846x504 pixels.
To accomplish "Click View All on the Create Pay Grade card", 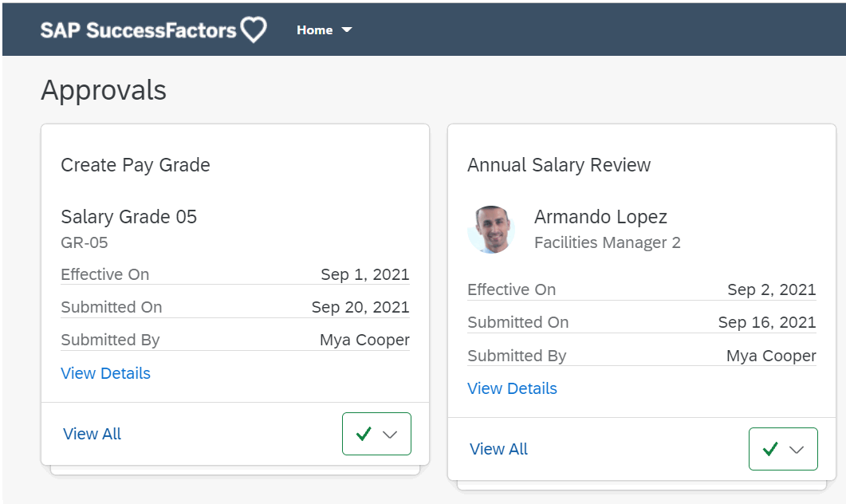I will [x=92, y=434].
